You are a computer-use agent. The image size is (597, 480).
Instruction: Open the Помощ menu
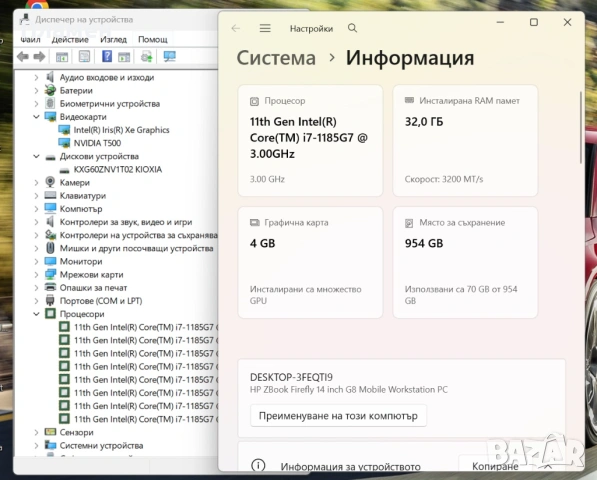tap(153, 40)
